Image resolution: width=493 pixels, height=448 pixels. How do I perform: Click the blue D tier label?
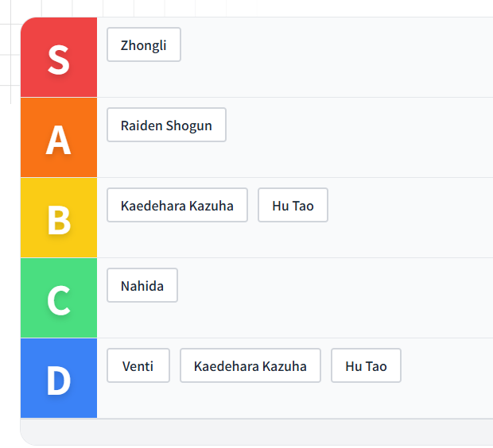point(59,379)
